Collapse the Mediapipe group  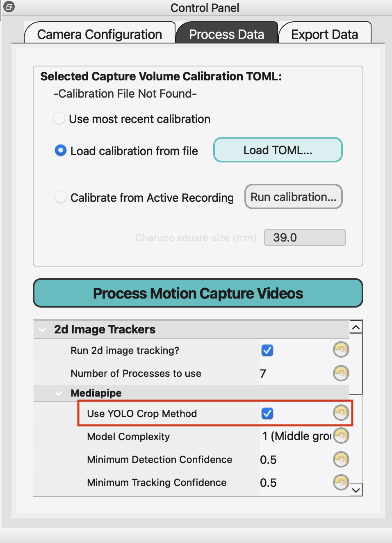point(59,393)
